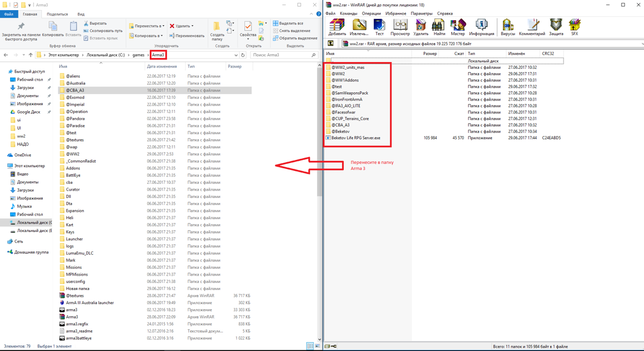
Task: Sort Explorer files by Дата изменения column
Action: [x=165, y=66]
